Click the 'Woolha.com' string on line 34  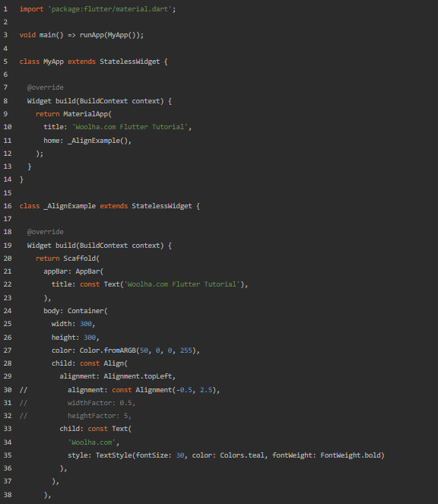(92, 442)
